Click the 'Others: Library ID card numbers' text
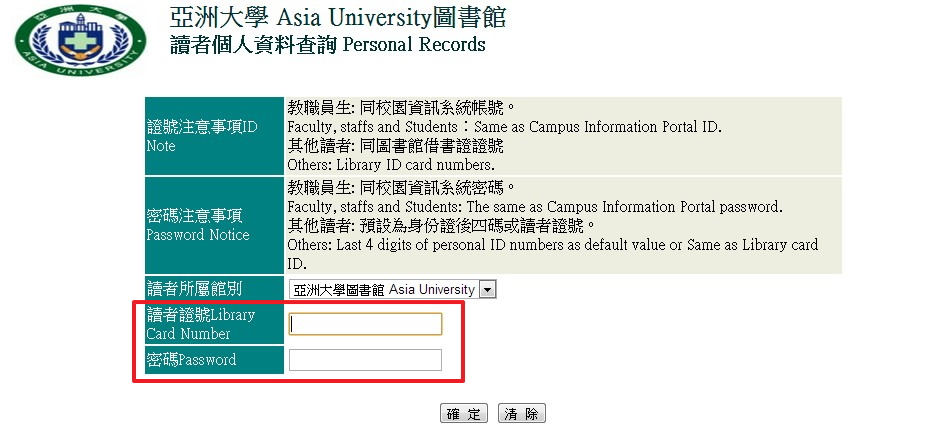Image resolution: width=939 pixels, height=437 pixels. [391, 164]
